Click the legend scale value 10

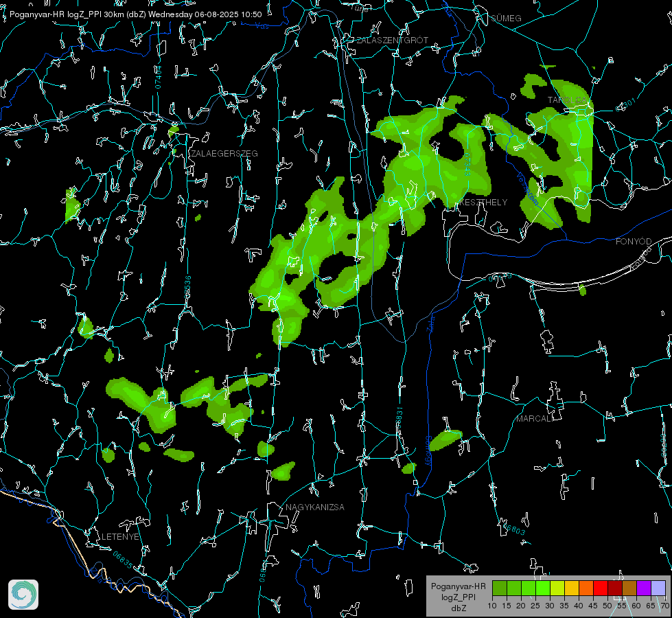point(492,606)
